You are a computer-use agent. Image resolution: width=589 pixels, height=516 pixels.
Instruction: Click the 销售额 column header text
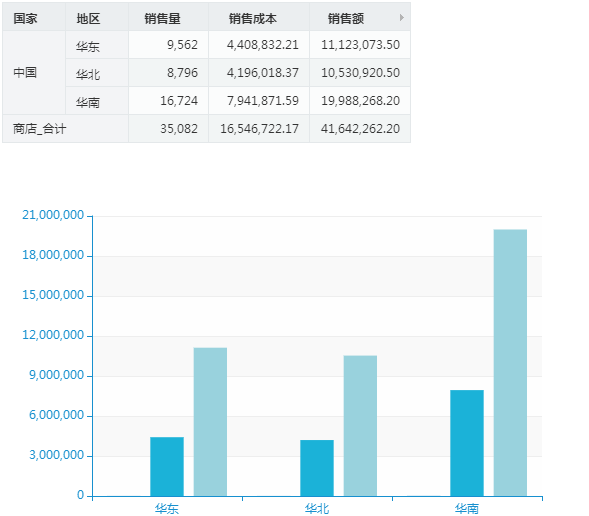tap(346, 18)
